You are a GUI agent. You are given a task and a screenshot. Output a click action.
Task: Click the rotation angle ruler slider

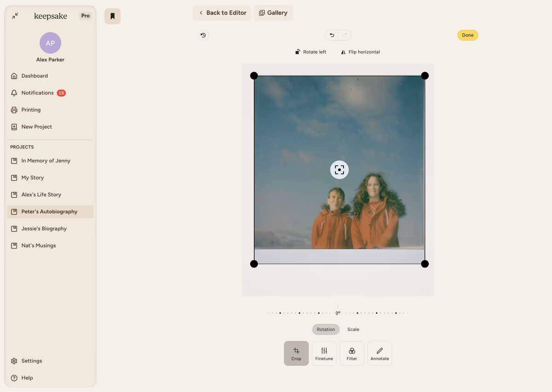click(x=338, y=313)
